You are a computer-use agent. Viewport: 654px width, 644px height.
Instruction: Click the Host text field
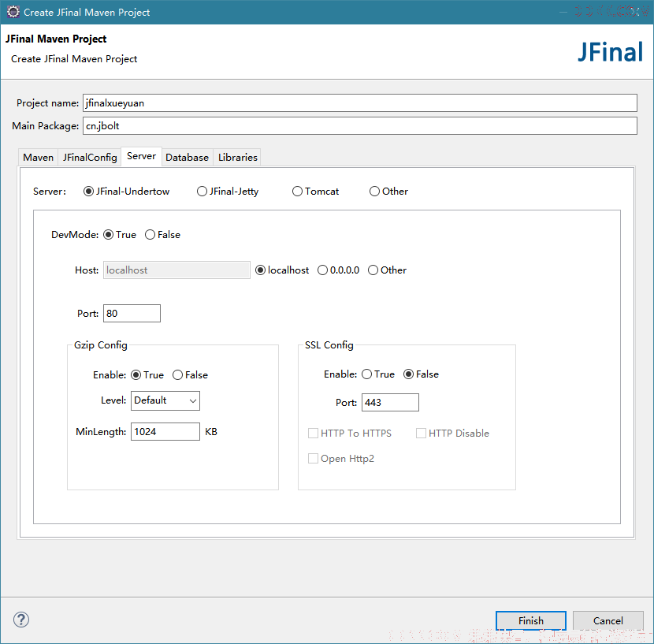(x=177, y=270)
